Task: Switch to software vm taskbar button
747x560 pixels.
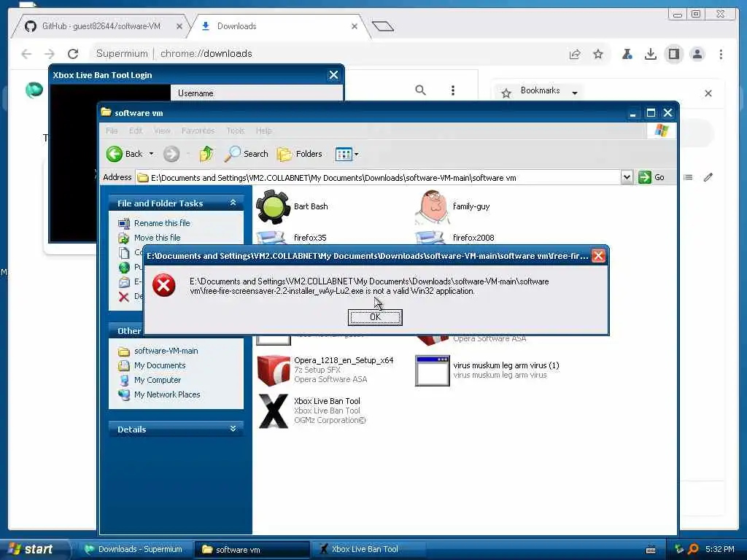Action: tap(251, 549)
